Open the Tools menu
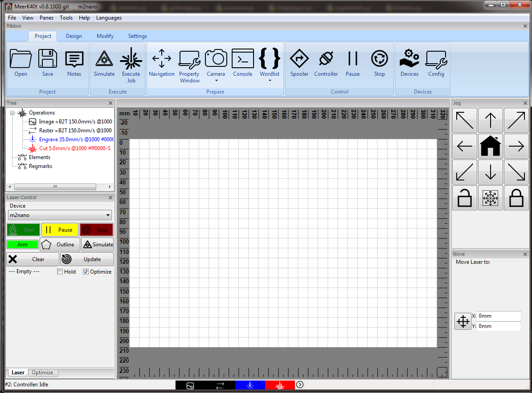 (66, 18)
